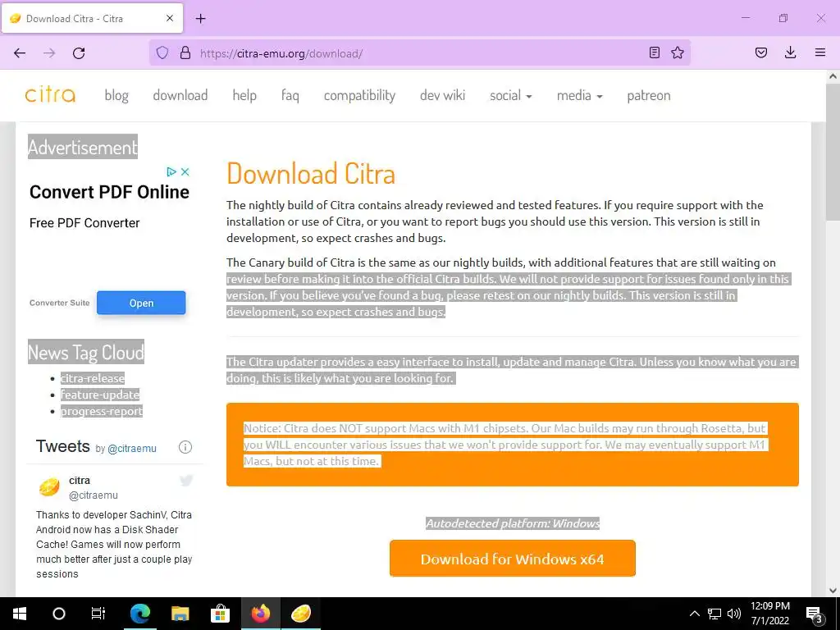Go to the help page
The height and width of the screenshot is (630, 840).
[244, 95]
